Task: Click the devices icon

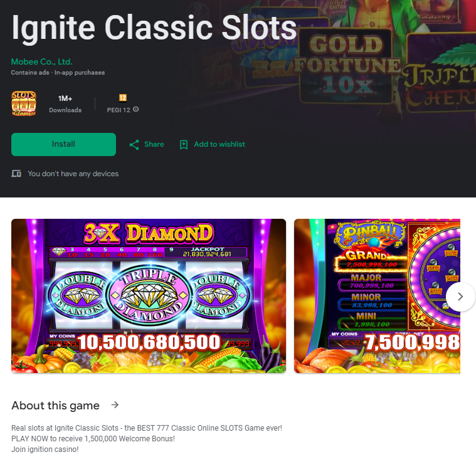Action: 16,174
